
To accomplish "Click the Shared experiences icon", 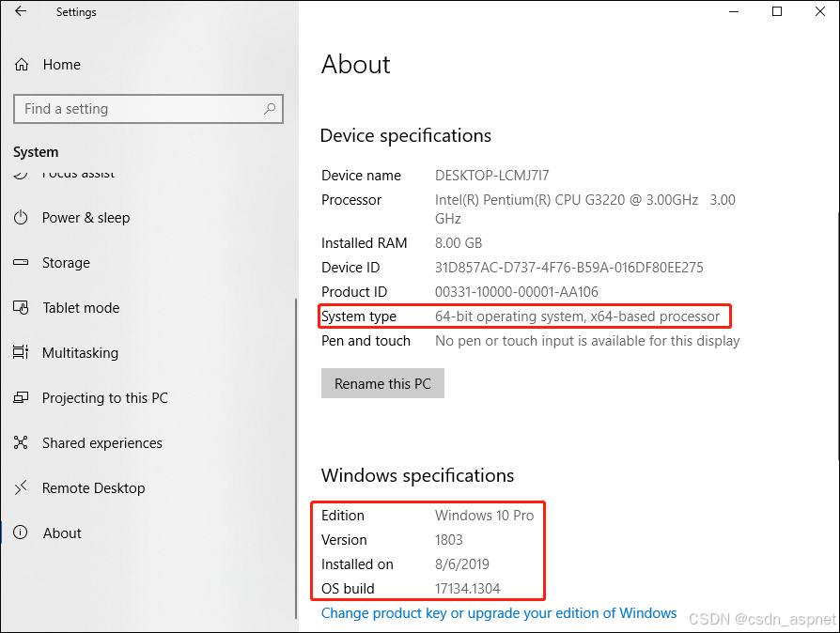I will 21,442.
